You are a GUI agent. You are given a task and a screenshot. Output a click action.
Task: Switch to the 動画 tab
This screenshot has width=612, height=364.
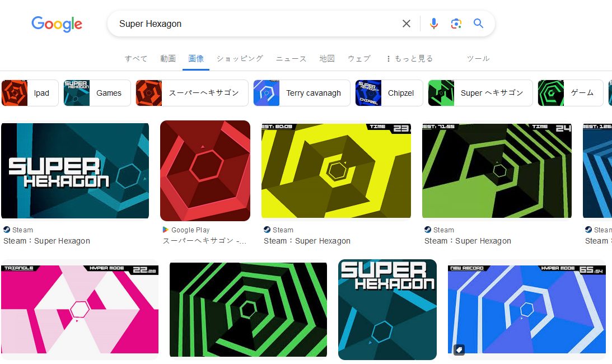pyautogui.click(x=168, y=59)
